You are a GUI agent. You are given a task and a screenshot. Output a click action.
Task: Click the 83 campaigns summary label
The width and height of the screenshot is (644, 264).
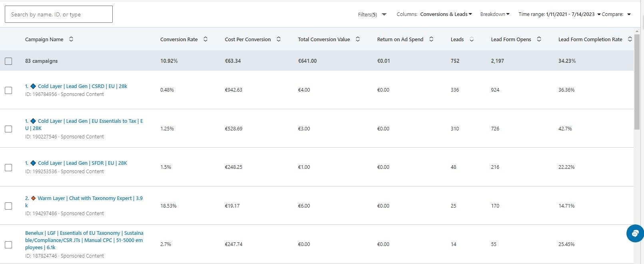click(x=41, y=61)
